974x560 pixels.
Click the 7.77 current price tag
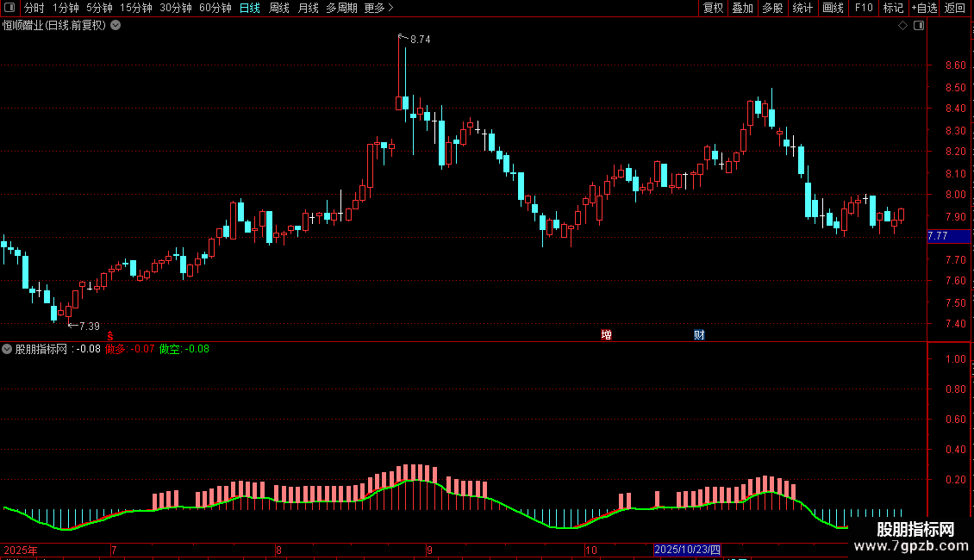(x=948, y=236)
